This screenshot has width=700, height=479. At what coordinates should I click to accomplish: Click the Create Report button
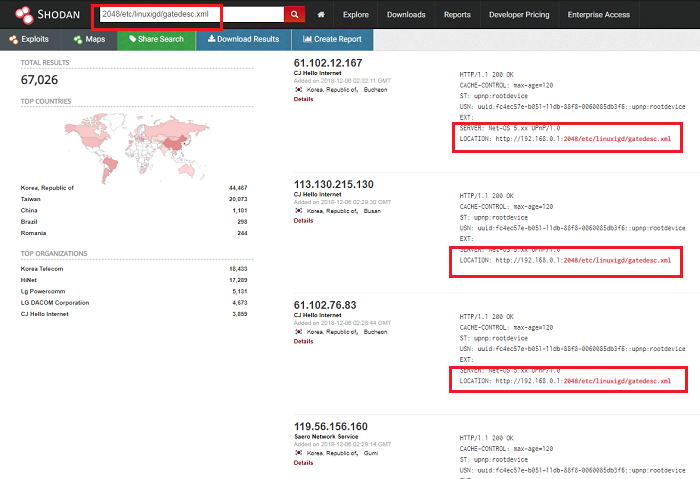(x=332, y=39)
